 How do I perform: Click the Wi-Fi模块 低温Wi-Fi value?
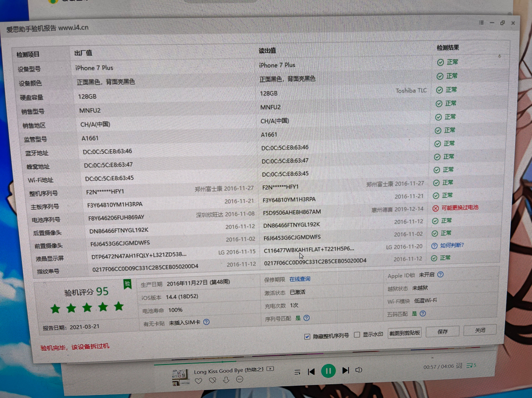(426, 300)
